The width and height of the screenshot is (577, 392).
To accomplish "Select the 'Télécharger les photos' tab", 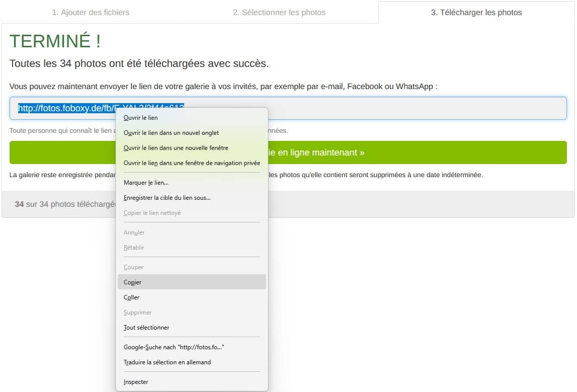I will (476, 13).
